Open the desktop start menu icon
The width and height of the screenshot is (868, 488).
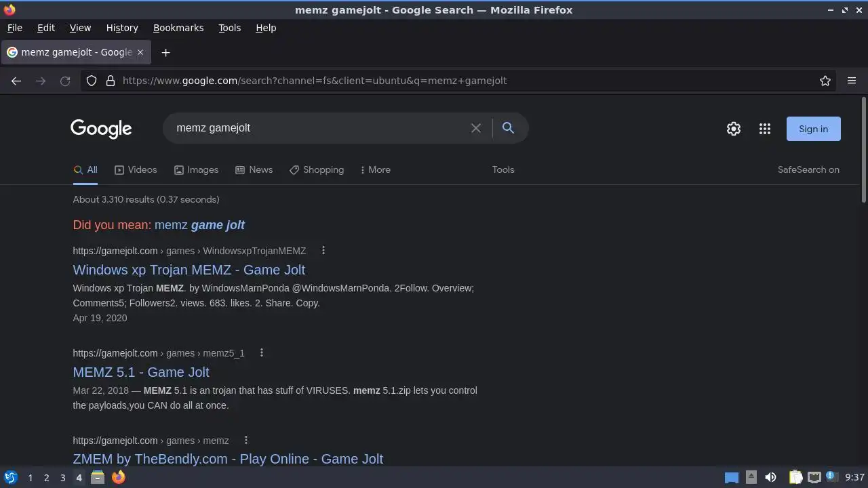(11, 477)
